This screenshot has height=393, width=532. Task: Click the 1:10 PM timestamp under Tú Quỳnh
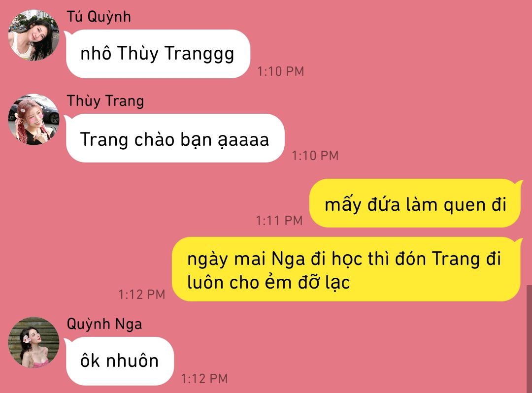[281, 71]
